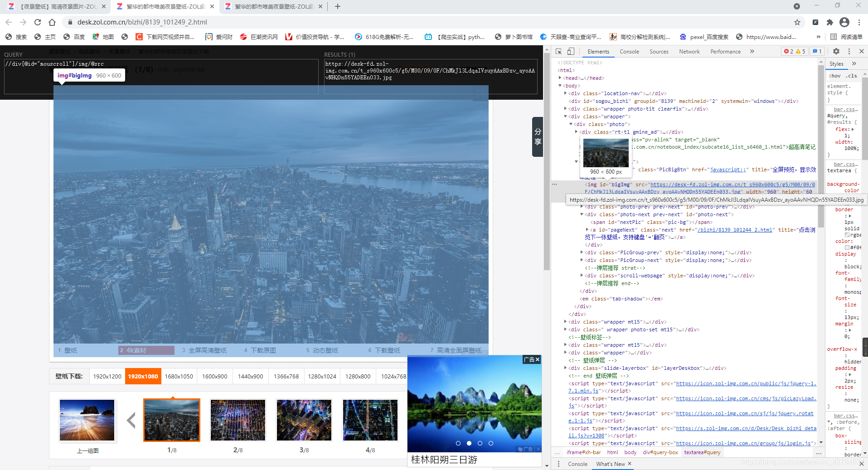Open the DevTools customize three-dot menu

point(849,51)
